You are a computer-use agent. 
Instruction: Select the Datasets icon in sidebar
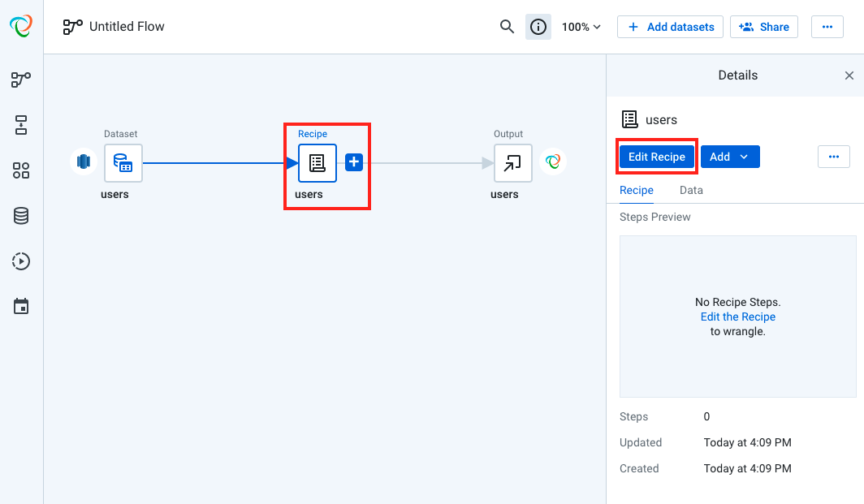[20, 125]
